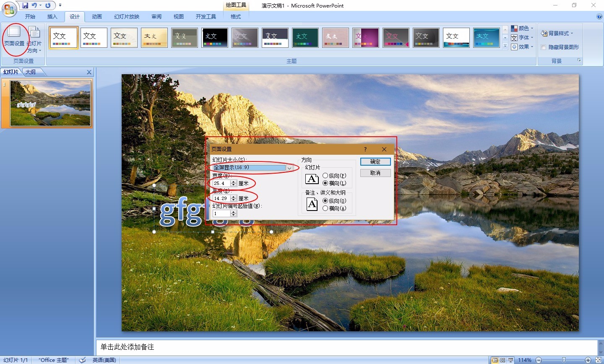Switch to the 开始 ribbon tab
Viewport: 604px width, 364px height.
[x=30, y=17]
